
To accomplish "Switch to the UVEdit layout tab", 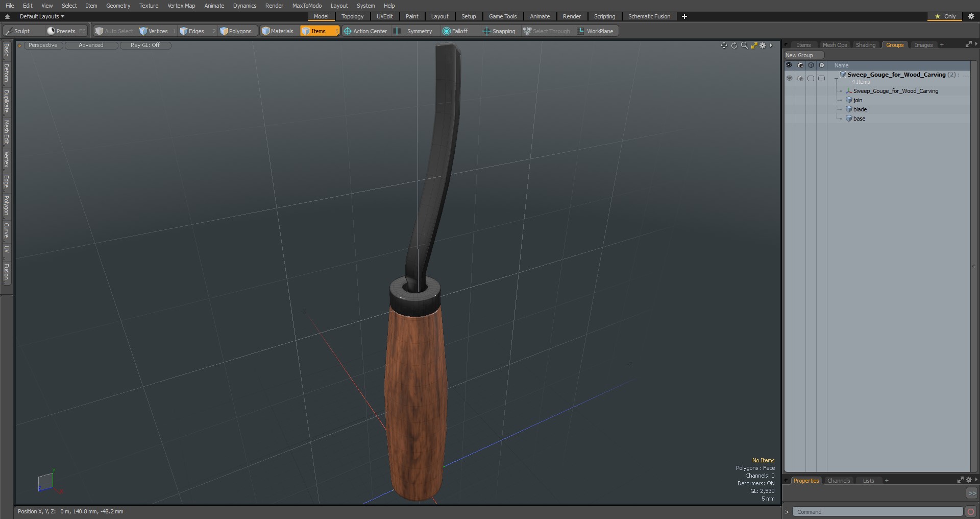I will (385, 16).
